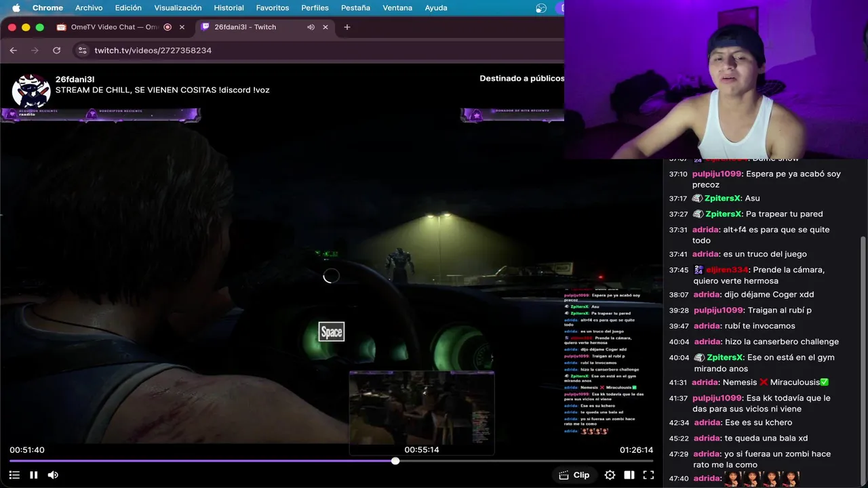Click the chat panel scrollbar

click(863, 359)
